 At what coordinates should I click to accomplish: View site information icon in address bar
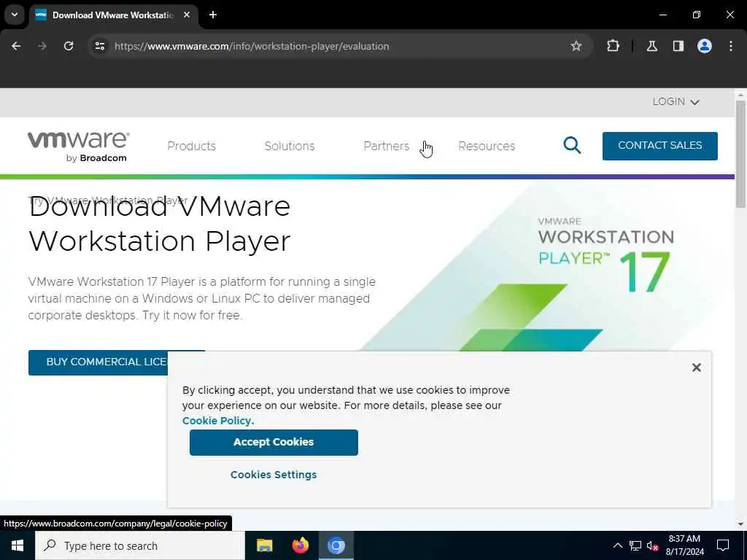(100, 46)
